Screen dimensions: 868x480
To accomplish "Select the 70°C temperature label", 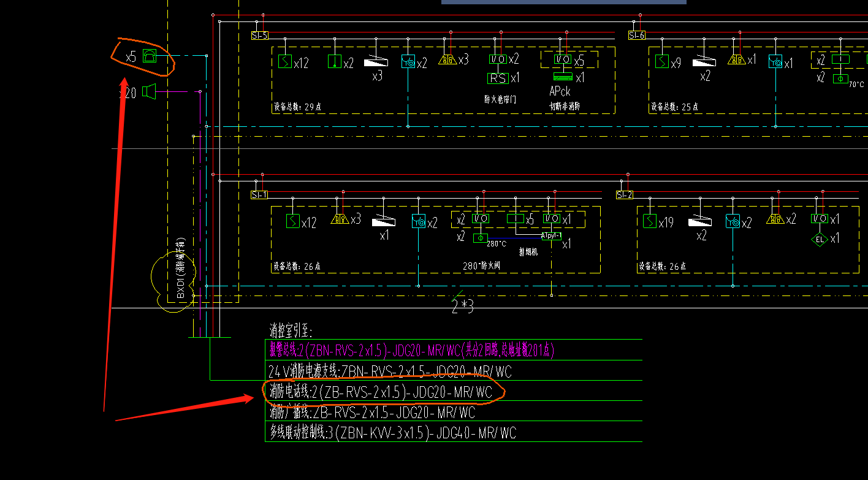I will click(856, 85).
